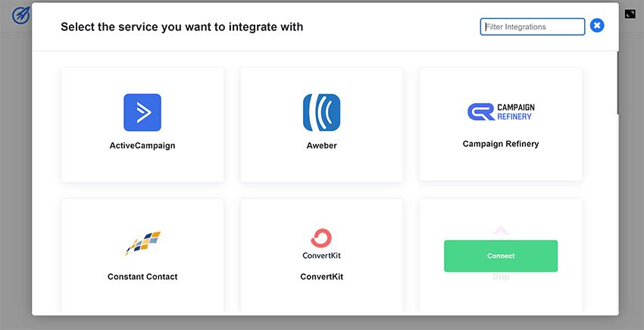Close the integrations dialog with the X icon
Image resolution: width=644 pixels, height=330 pixels.
(x=597, y=26)
